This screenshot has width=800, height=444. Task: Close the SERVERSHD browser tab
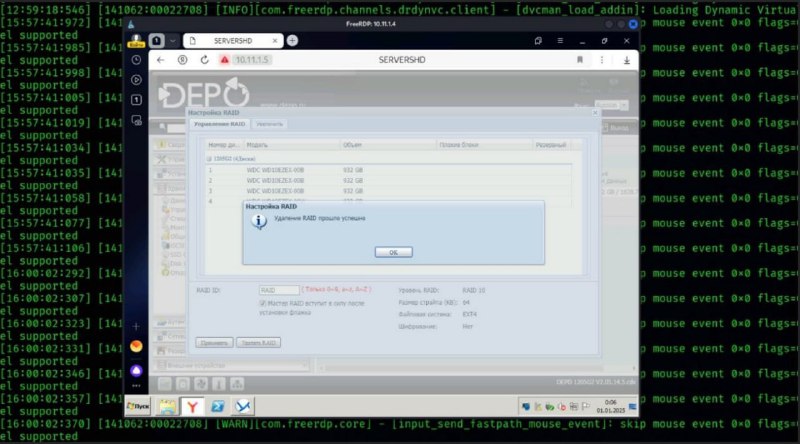[x=275, y=41]
